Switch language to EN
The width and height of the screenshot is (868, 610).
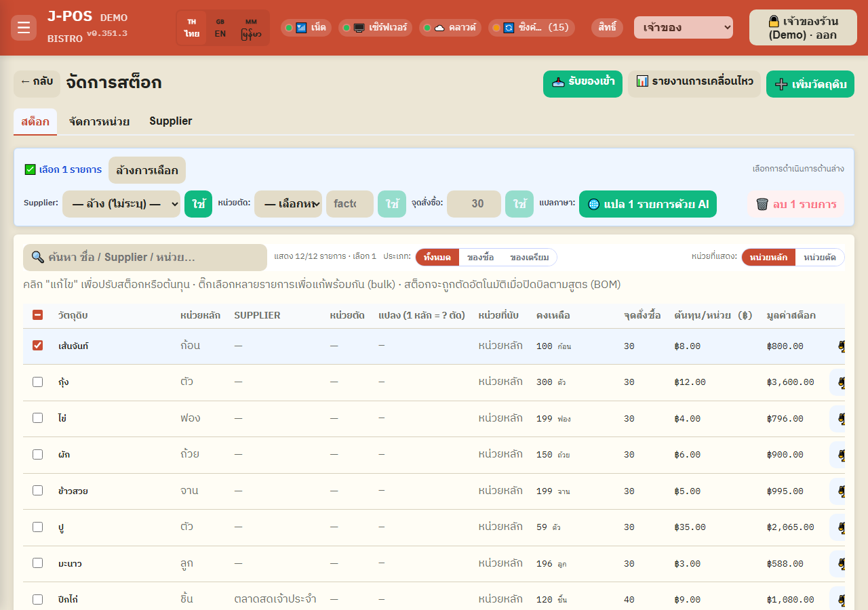point(220,28)
